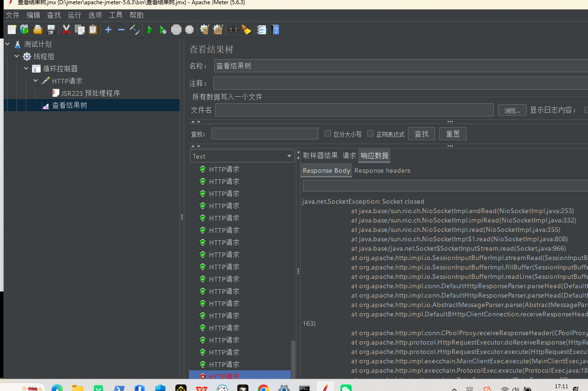The image size is (588, 391).
Task: Open Chrome from the taskbar
Action: [263, 389]
